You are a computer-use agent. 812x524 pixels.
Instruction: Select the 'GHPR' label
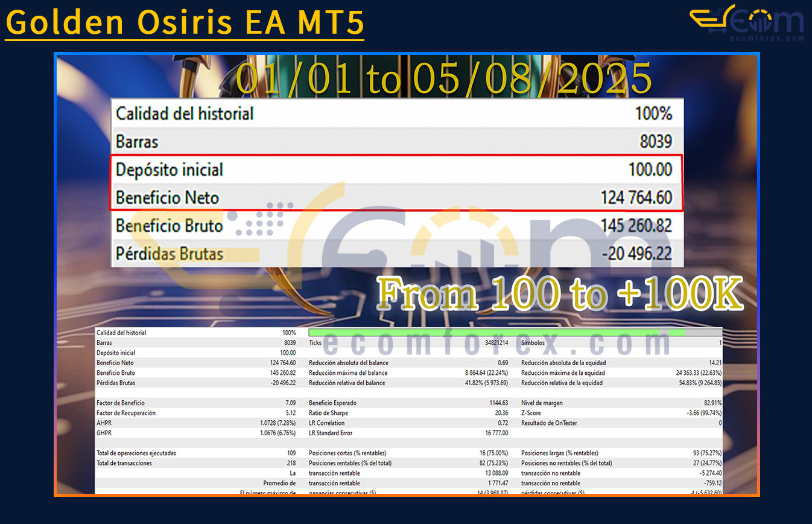(104, 433)
